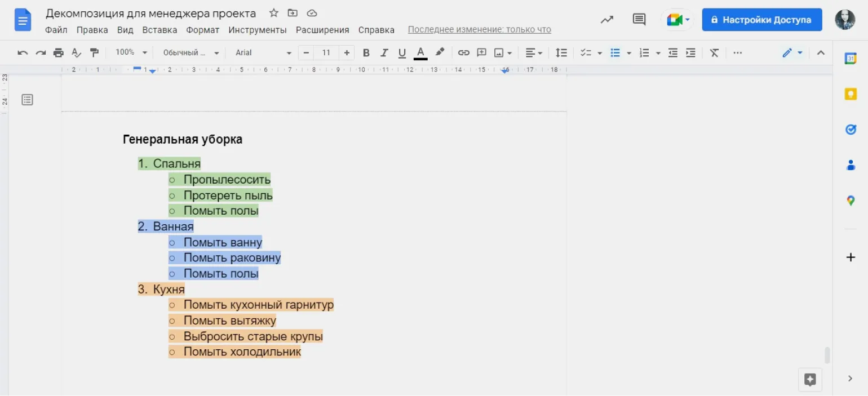The image size is (868, 396).
Task: Open comment history icon
Action: coord(639,20)
